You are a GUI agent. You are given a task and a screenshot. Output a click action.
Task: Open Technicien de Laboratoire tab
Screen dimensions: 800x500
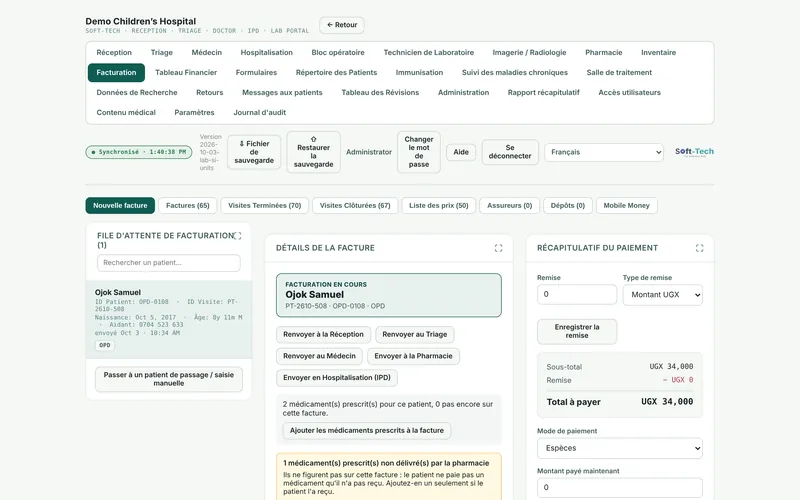429,53
